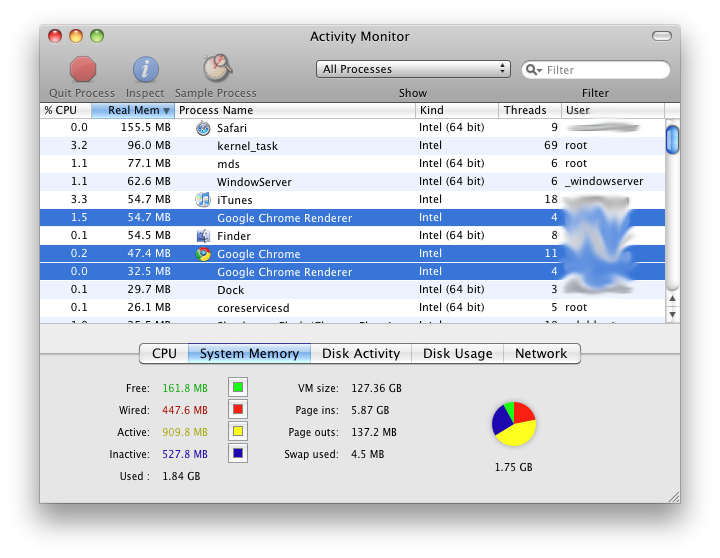Click the red Wired memory color swatch
This screenshot has height=558, width=720.
tap(238, 409)
